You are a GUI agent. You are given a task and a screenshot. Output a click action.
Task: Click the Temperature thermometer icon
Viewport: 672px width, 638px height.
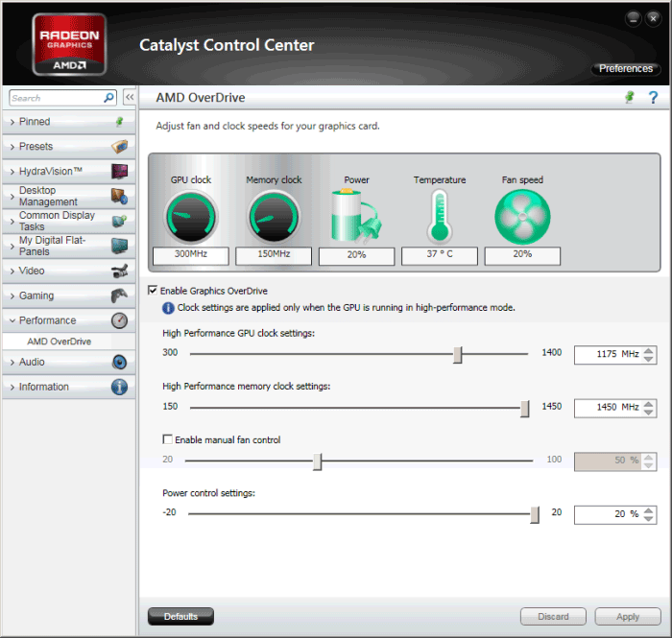coord(440,215)
